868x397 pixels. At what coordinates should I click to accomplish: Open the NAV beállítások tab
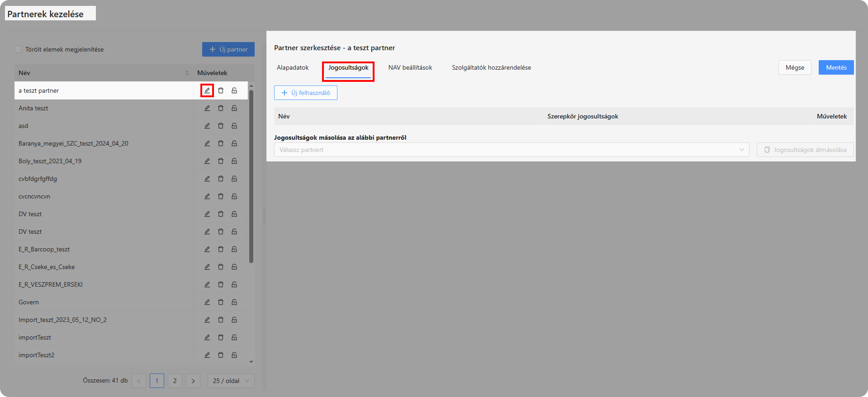click(410, 67)
